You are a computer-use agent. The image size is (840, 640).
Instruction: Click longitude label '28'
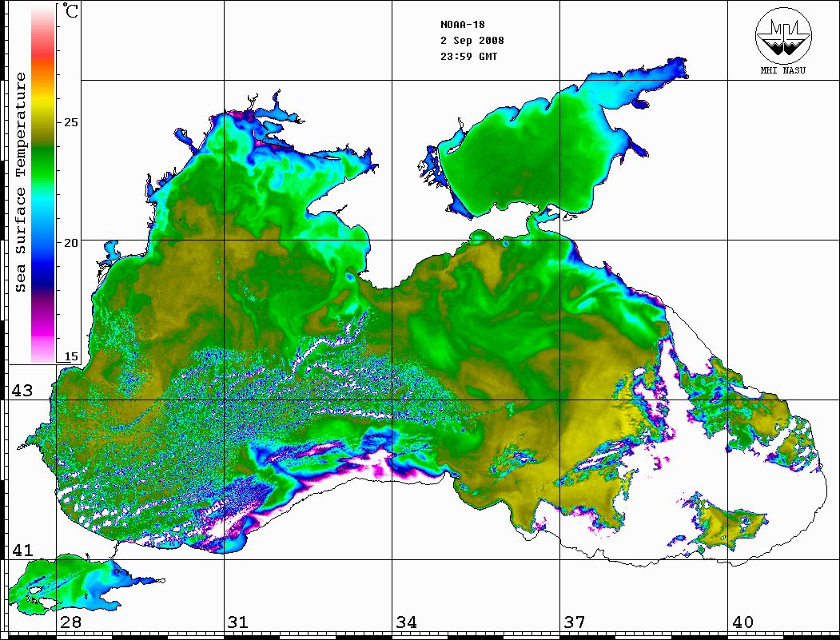pyautogui.click(x=70, y=622)
